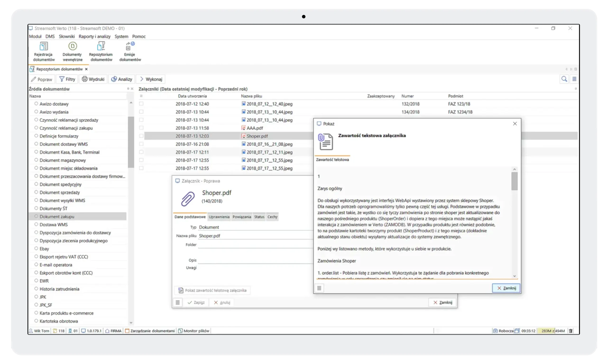Click the search magnifier icon
The width and height of the screenshot is (607, 364).
(564, 79)
